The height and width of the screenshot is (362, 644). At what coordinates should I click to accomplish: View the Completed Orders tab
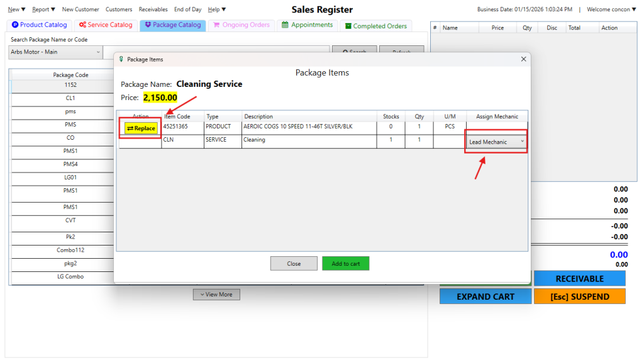tap(375, 26)
